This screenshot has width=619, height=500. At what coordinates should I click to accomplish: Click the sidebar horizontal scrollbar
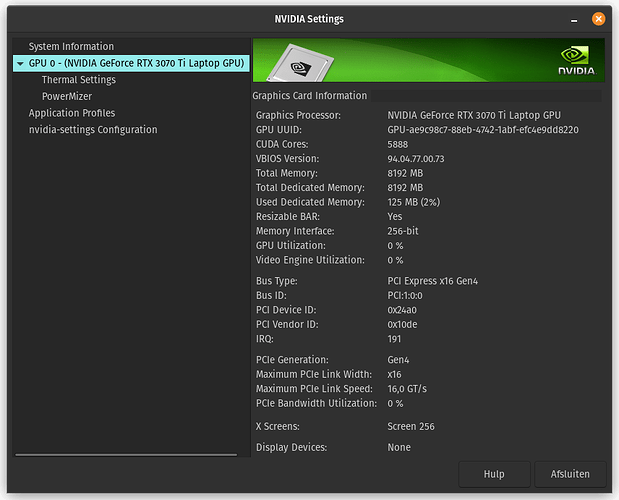click(x=126, y=455)
